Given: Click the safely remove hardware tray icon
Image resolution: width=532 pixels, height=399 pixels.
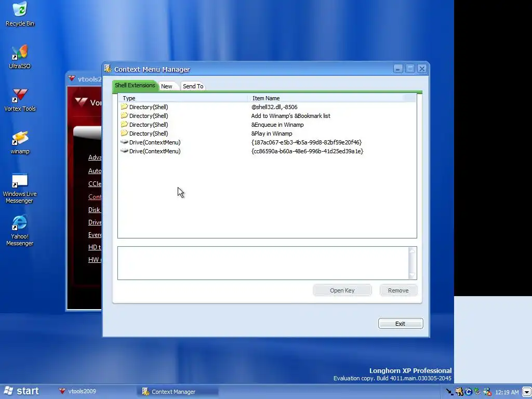Looking at the screenshot, I should coord(478,392).
